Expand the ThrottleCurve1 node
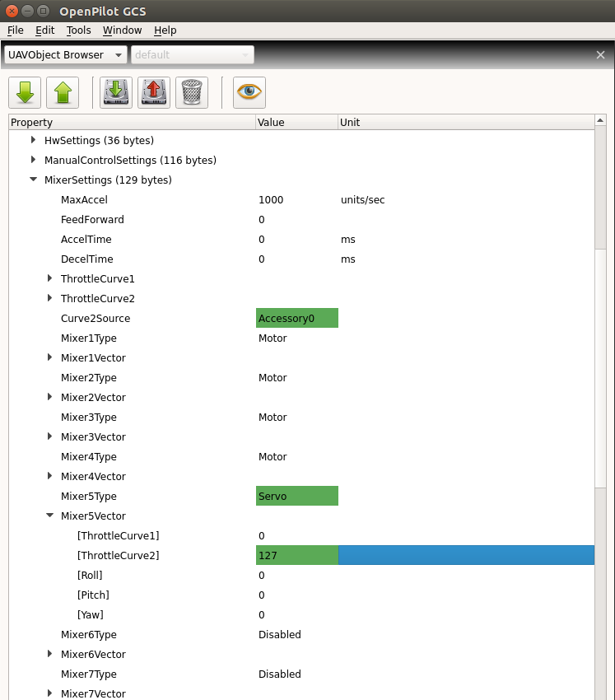The height and width of the screenshot is (700, 615). (49, 278)
